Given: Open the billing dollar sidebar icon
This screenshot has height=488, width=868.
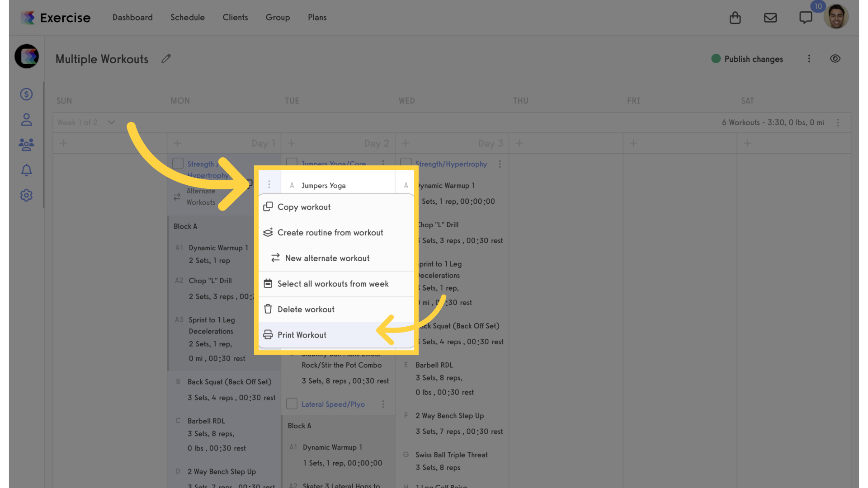Looking at the screenshot, I should (x=26, y=94).
